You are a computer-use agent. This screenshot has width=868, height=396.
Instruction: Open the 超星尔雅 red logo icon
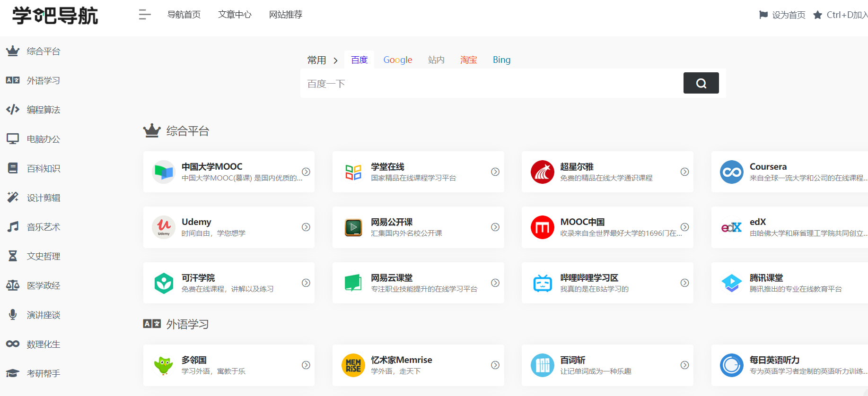pos(543,172)
